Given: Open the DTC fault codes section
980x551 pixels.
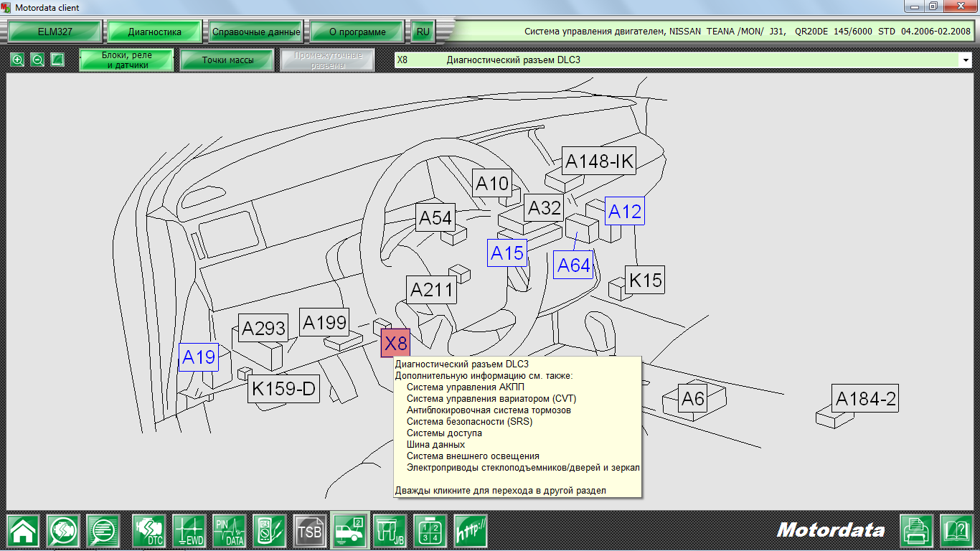Looking at the screenshot, I should (x=149, y=532).
